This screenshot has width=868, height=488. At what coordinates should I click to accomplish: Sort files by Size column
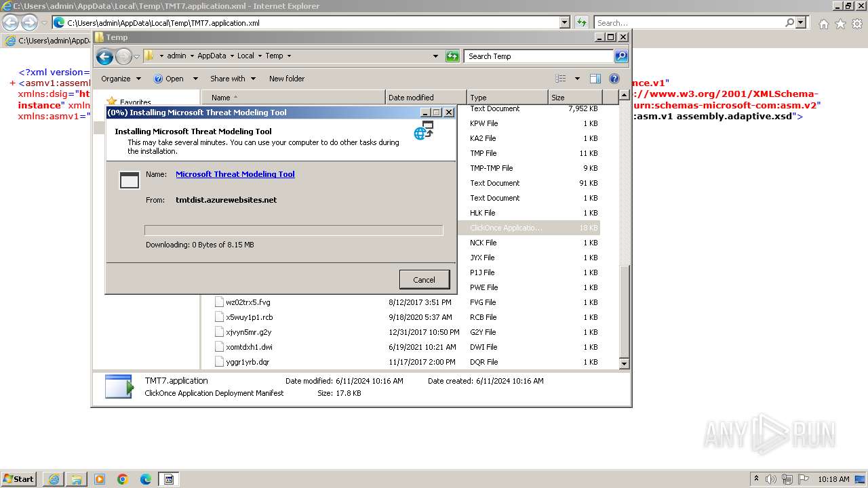tap(575, 98)
